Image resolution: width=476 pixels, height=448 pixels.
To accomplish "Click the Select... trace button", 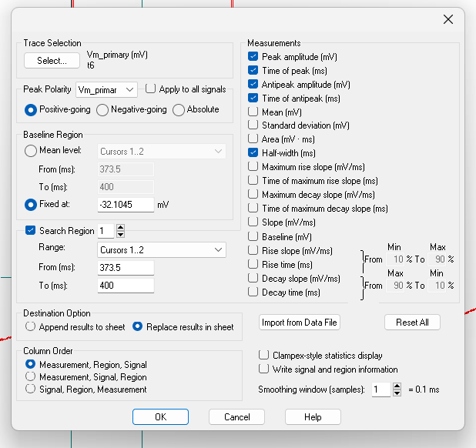I will [x=52, y=61].
